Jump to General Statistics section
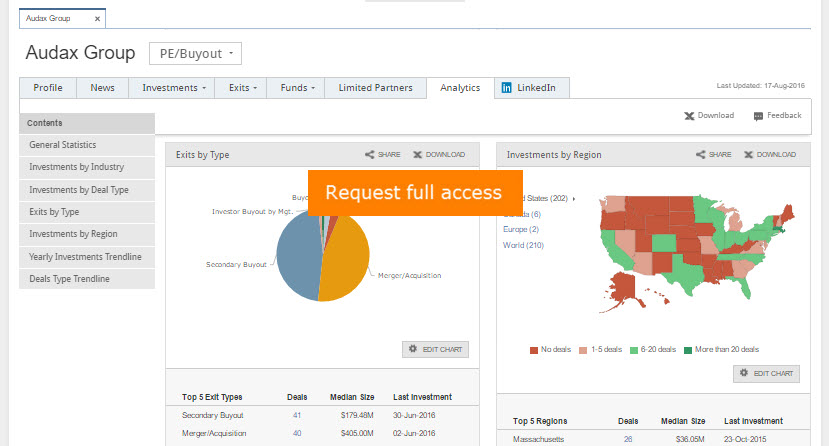829x446 pixels. coord(87,145)
